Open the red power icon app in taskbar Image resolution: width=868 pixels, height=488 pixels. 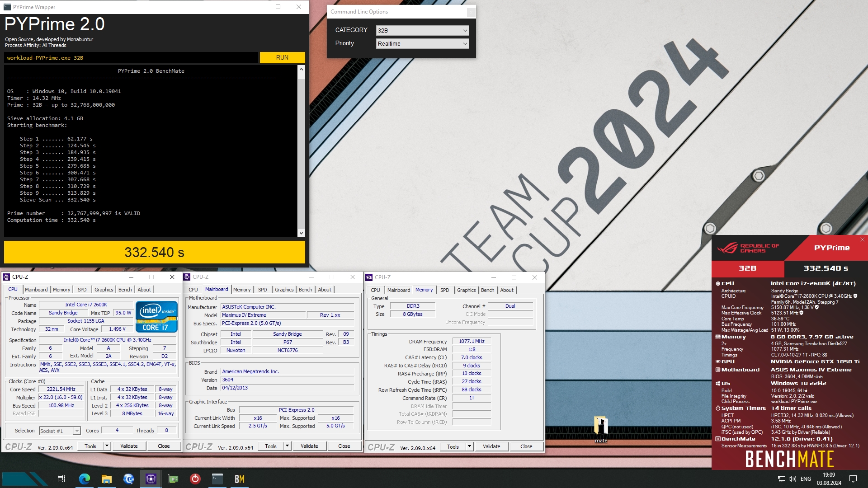click(195, 479)
